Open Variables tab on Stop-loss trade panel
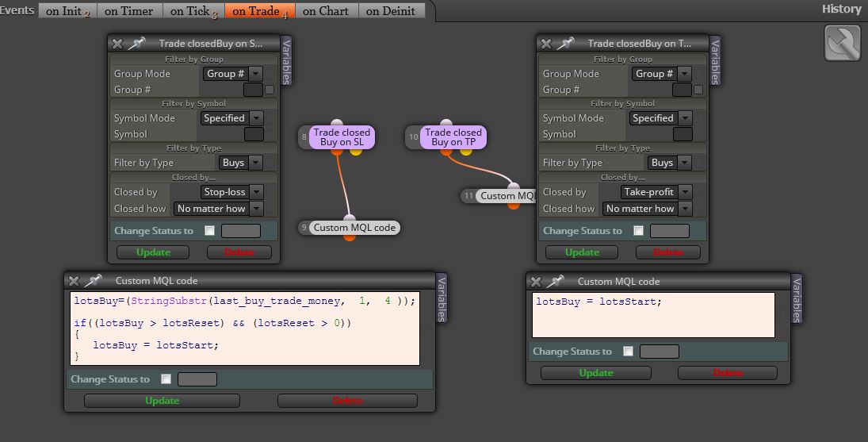 click(x=286, y=61)
